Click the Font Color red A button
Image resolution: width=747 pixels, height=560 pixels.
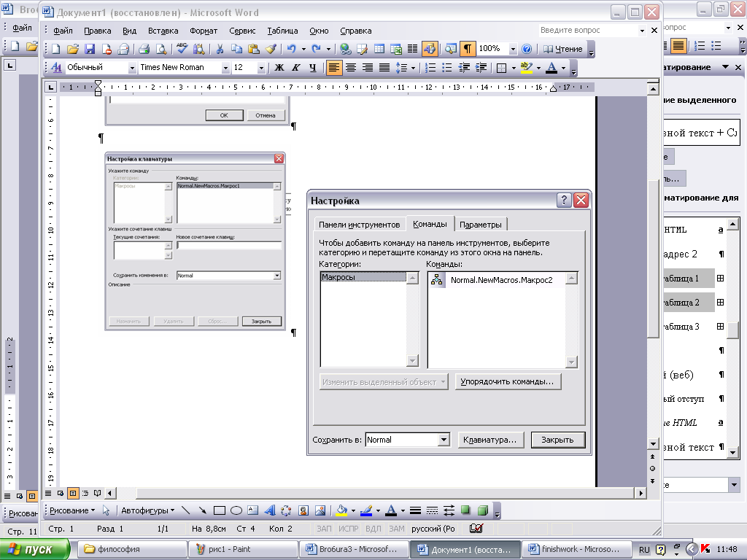click(551, 68)
